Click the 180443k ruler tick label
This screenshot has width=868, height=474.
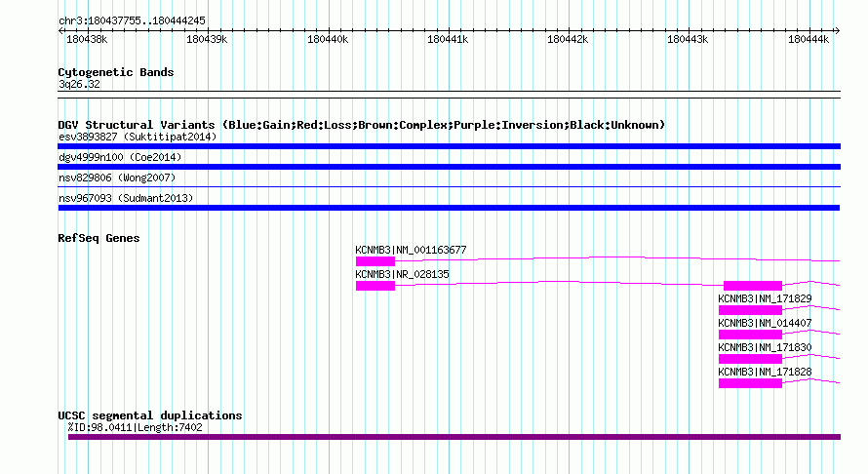[688, 39]
